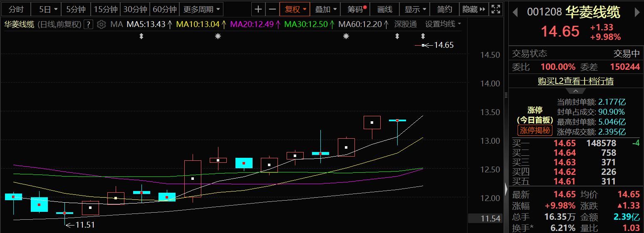The height and width of the screenshot is (233, 644).
Task: Click the 涨停揭秘 button
Action: point(535,130)
